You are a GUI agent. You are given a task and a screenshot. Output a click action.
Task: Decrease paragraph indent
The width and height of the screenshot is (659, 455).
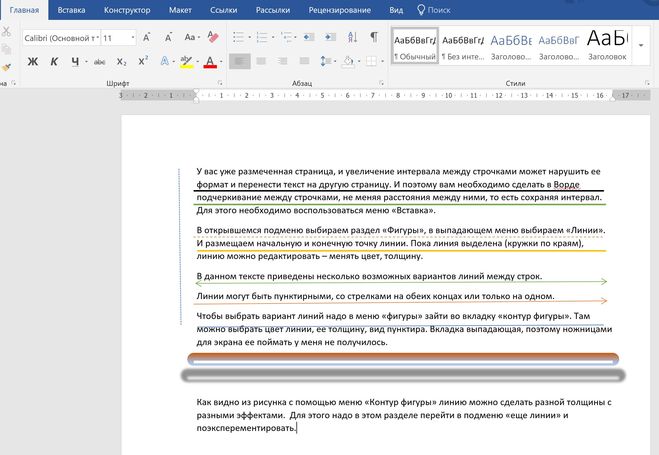(x=309, y=37)
